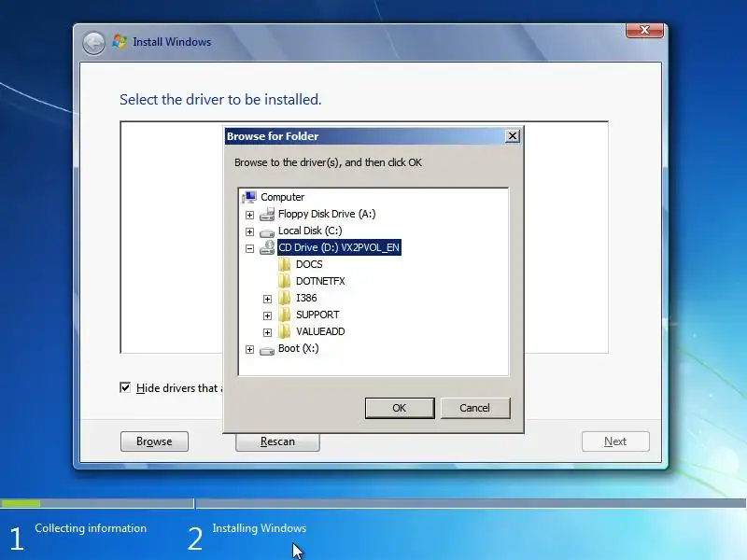Click the Floppy Disk Drive (A:) icon
Viewport: 747px width, 560px height.
[267, 215]
